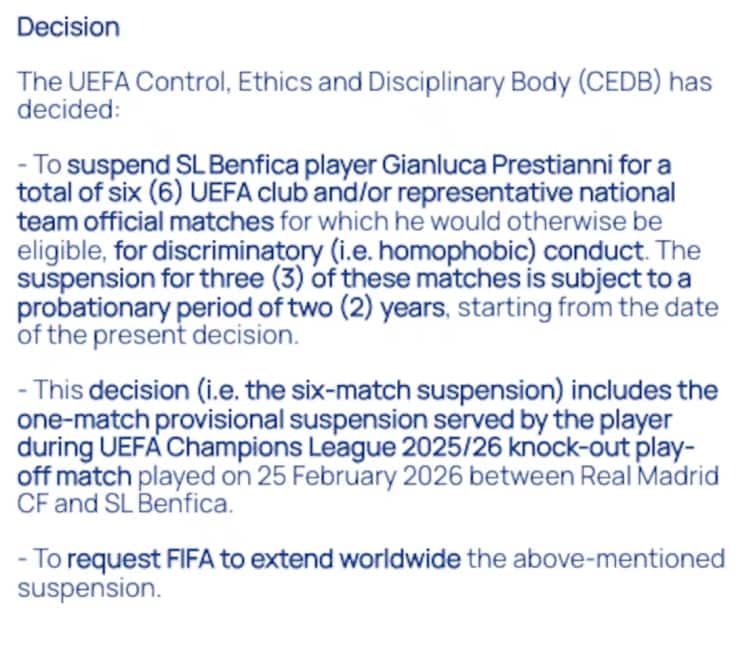Click the "Decision" heading
The image size is (738, 652).
click(68, 27)
